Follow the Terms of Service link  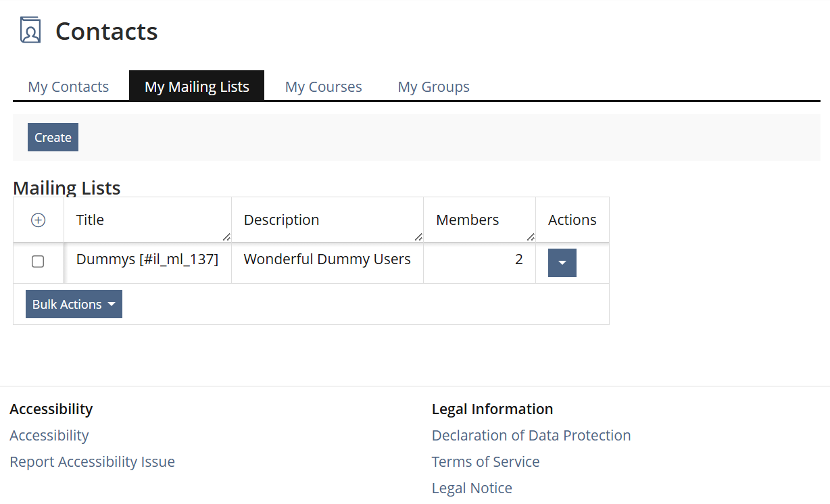pos(485,461)
